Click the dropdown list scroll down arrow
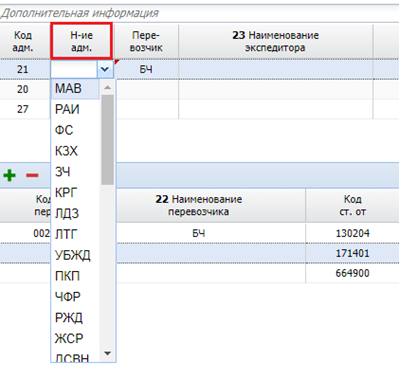 tap(107, 353)
